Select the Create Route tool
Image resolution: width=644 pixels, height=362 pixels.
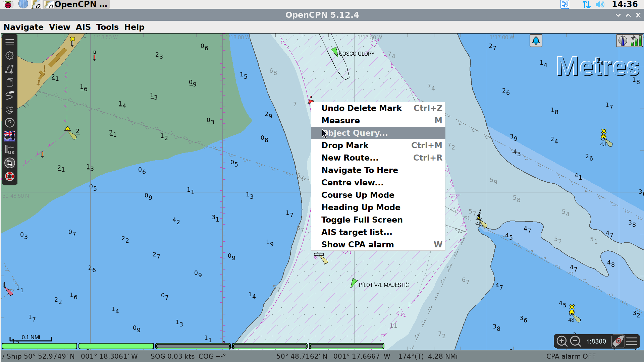click(x=10, y=69)
